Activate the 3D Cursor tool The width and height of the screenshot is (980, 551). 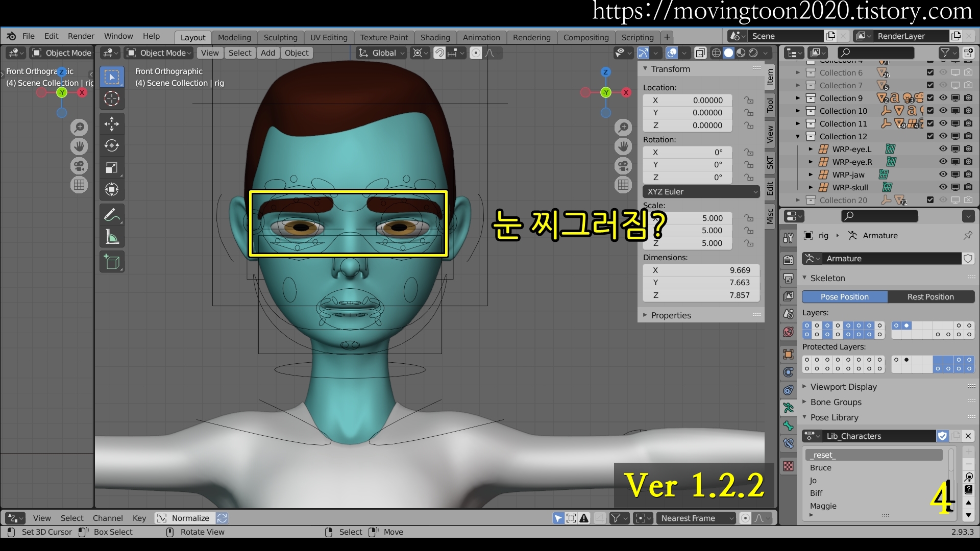(x=112, y=98)
